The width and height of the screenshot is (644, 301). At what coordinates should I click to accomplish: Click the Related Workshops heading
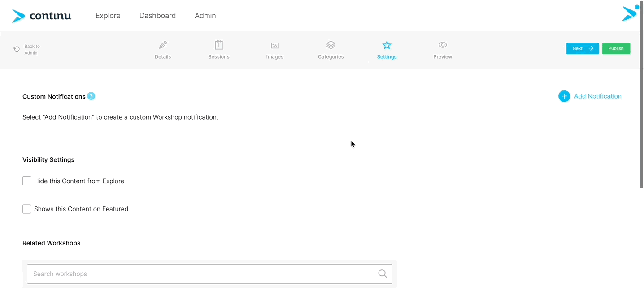52,243
